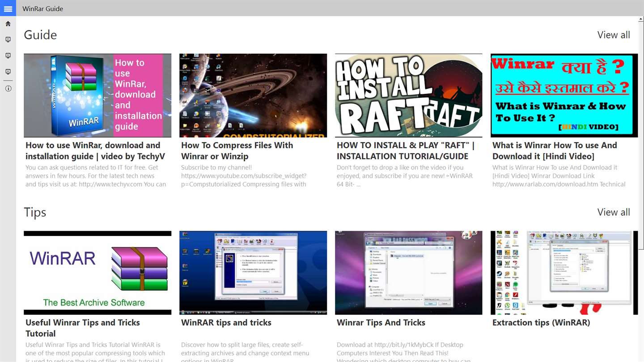Click description 'Don't forget to drop a like on the video'
Screen dimensions: 644x362
(x=405, y=176)
